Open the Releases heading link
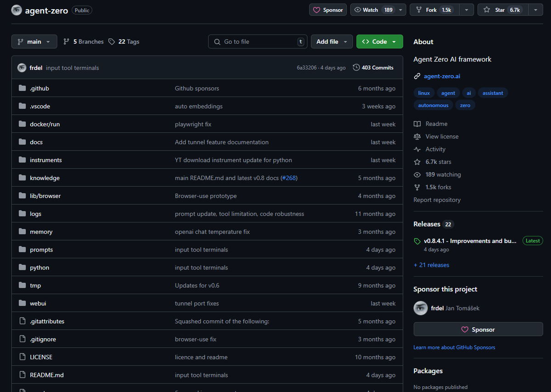Image resolution: width=551 pixels, height=392 pixels. [427, 224]
